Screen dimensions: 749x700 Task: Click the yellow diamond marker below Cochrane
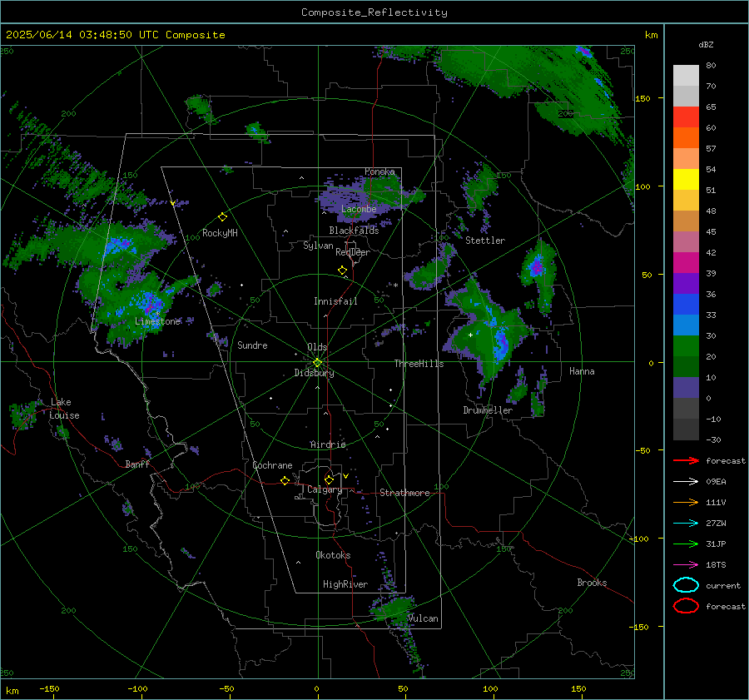tap(285, 480)
